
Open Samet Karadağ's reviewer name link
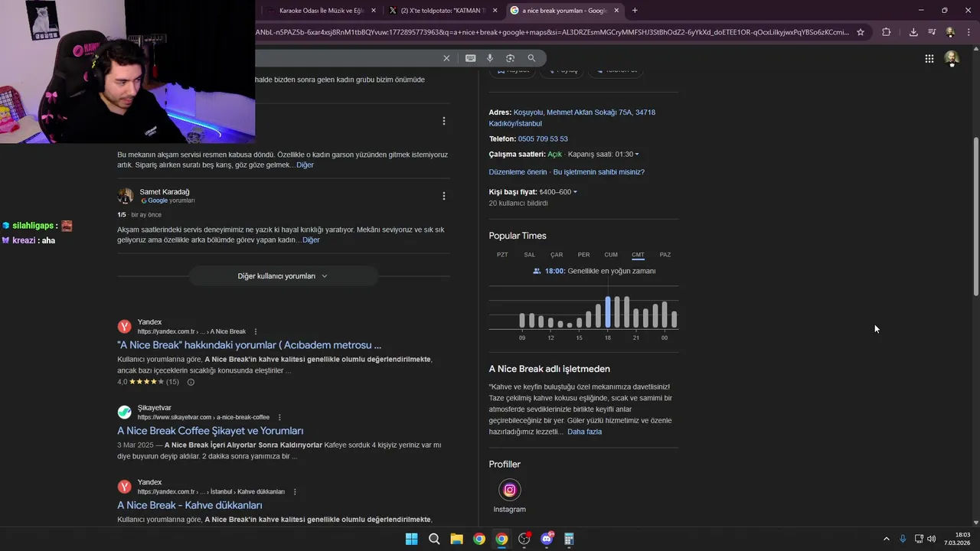coord(165,191)
